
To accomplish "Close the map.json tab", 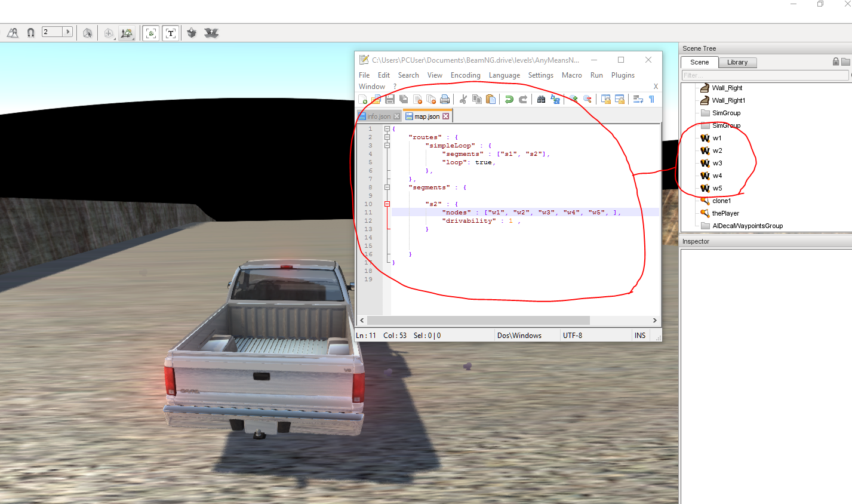I will click(x=445, y=116).
